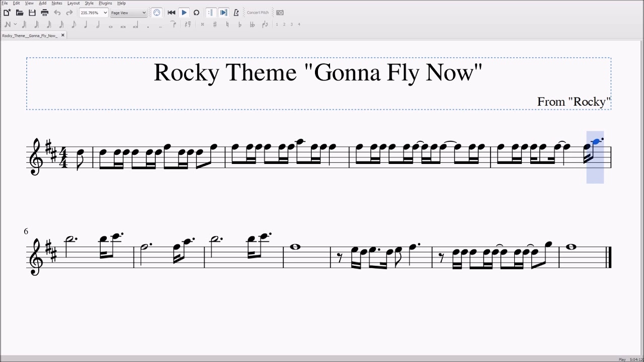The width and height of the screenshot is (644, 362).
Task: Toggle note input mode N button
Action: [8, 24]
